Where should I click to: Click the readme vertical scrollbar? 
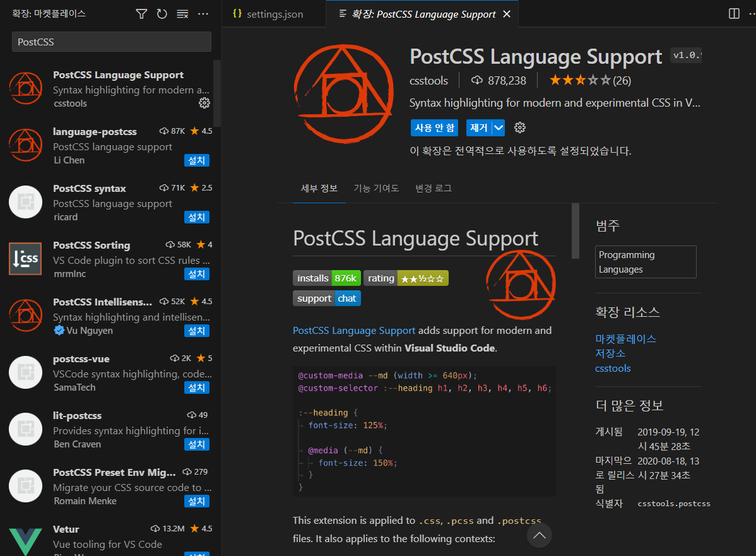[x=575, y=231]
